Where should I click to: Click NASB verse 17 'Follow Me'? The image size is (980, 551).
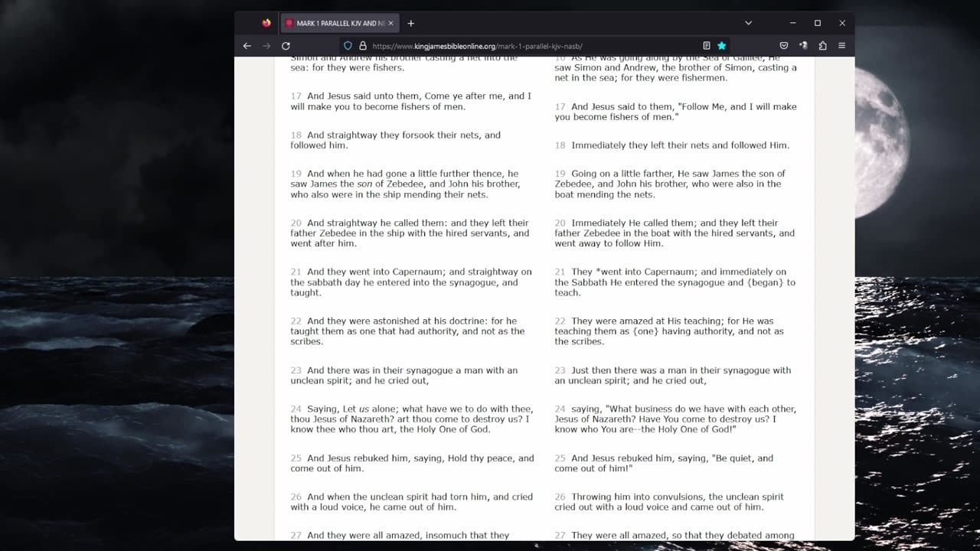coord(675,112)
